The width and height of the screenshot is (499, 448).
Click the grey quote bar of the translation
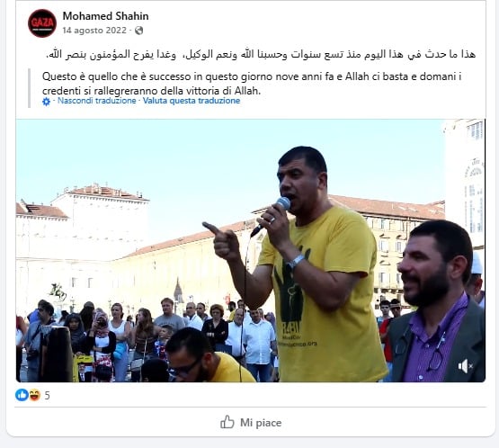point(30,88)
